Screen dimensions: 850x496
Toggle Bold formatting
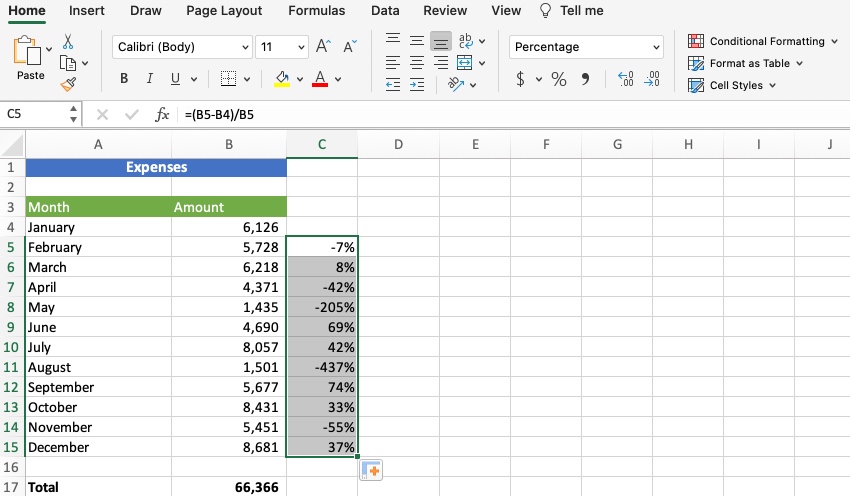124,79
